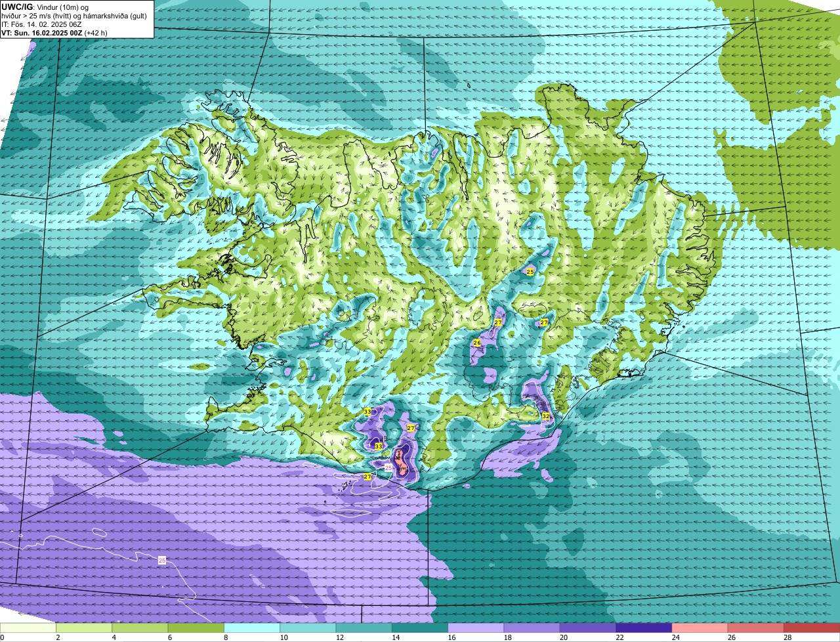The height and width of the screenshot is (642, 840).
Task: Click the white 25 contour label over the southwest ocean
Action: click(162, 560)
